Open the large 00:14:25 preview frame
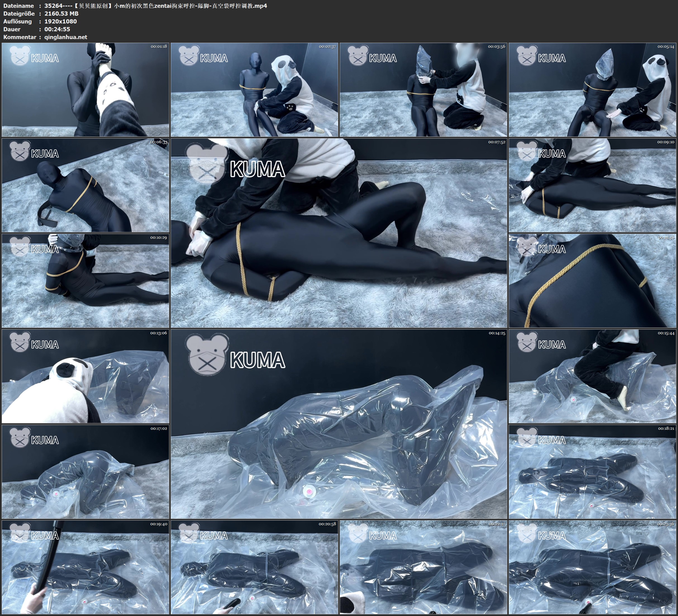Screen dimensions: 678x616 click(x=339, y=424)
